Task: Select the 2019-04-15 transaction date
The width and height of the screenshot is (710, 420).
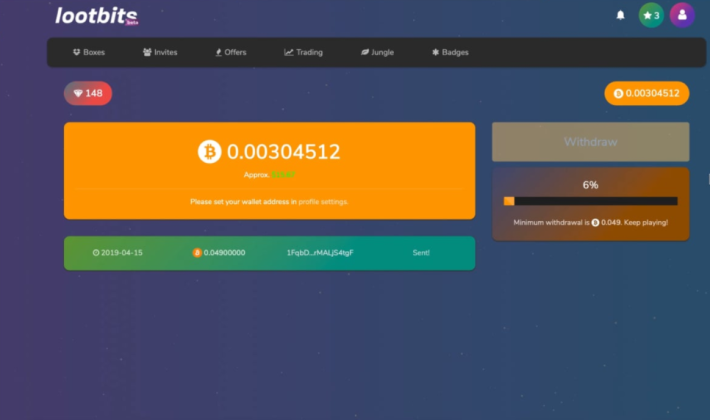Action: coord(118,253)
